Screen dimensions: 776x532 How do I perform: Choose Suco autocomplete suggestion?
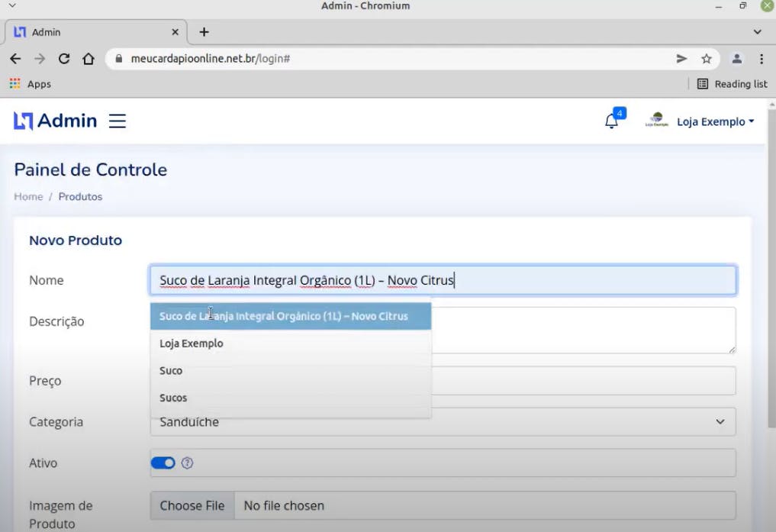[x=291, y=371]
